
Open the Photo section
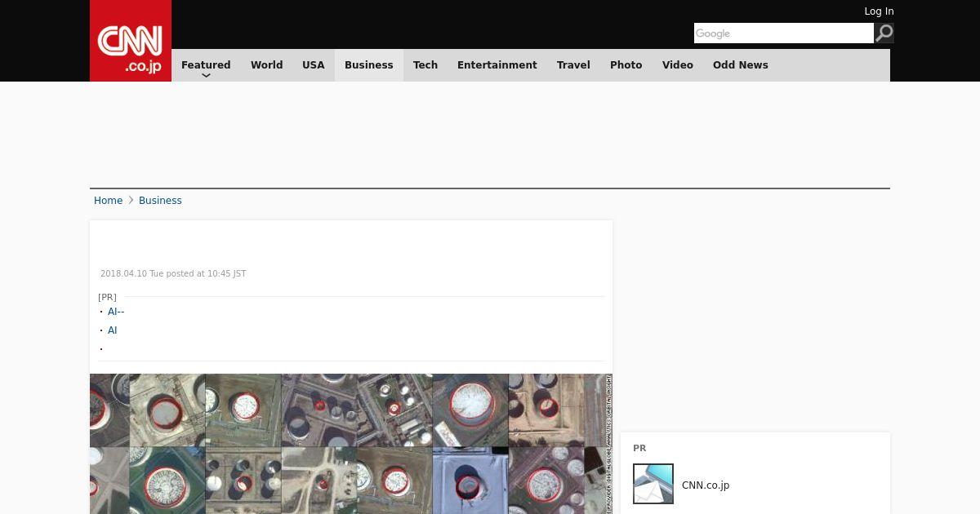(x=626, y=65)
